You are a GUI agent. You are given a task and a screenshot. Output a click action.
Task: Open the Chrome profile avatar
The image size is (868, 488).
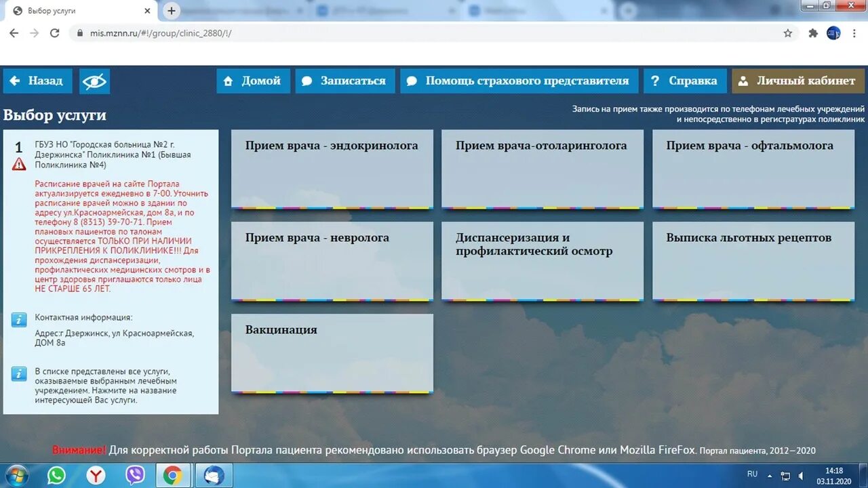[833, 33]
